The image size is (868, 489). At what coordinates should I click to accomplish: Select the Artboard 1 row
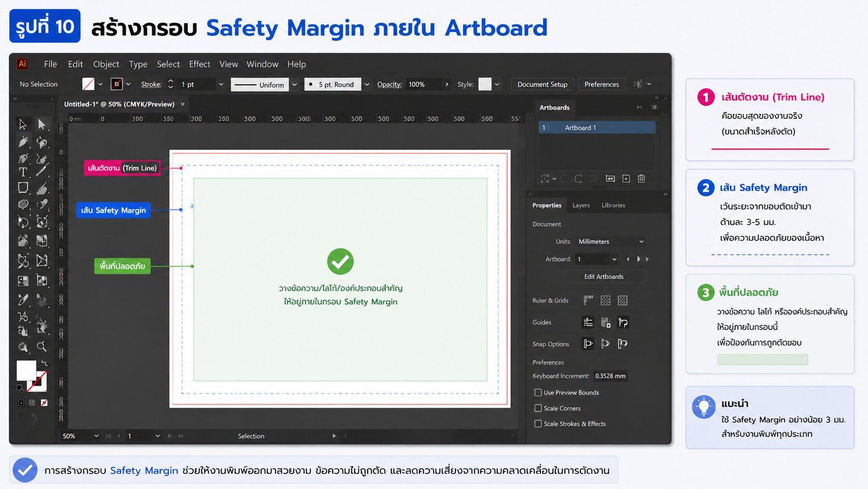tap(597, 127)
